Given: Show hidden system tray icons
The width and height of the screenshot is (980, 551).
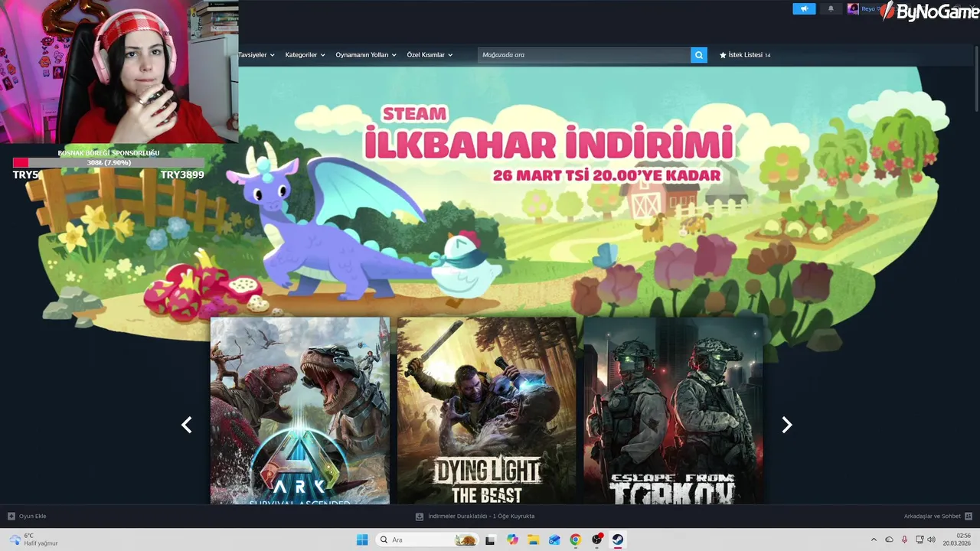Looking at the screenshot, I should point(874,540).
